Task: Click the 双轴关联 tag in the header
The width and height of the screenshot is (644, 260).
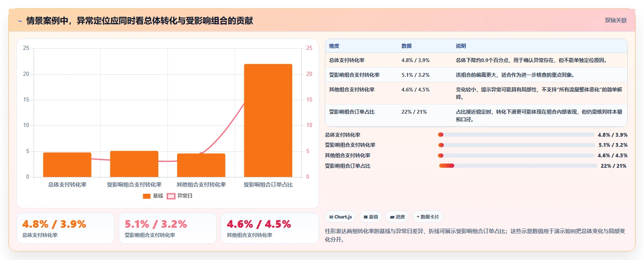Action: pos(615,20)
